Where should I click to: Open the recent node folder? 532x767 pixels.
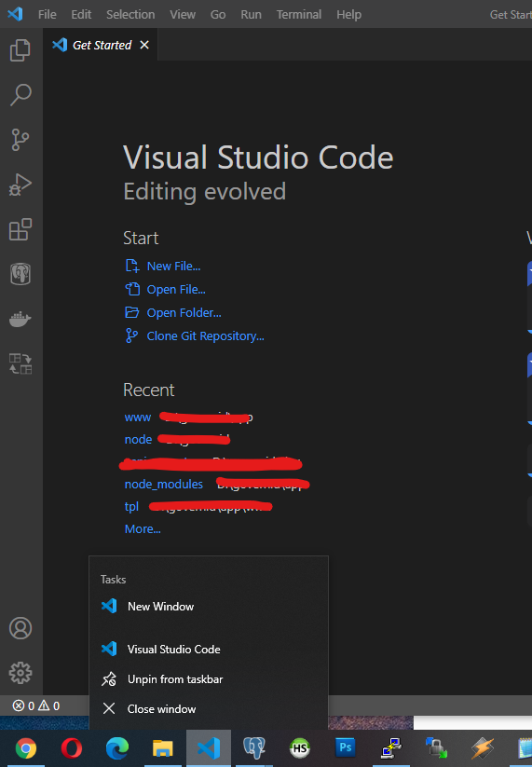tap(139, 439)
